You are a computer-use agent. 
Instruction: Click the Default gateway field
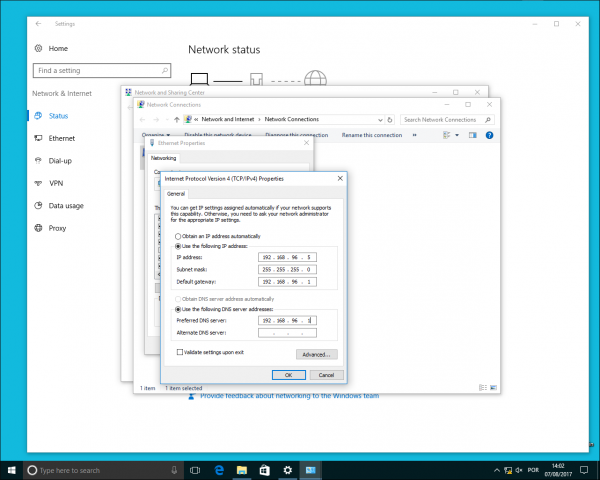click(x=287, y=282)
